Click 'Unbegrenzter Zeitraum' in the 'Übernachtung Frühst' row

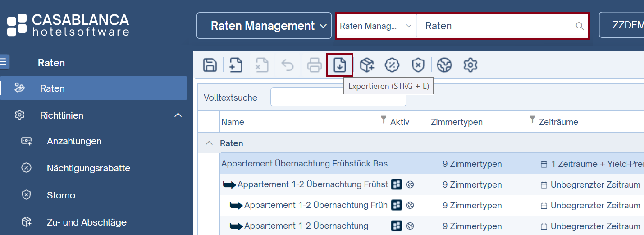(x=595, y=185)
